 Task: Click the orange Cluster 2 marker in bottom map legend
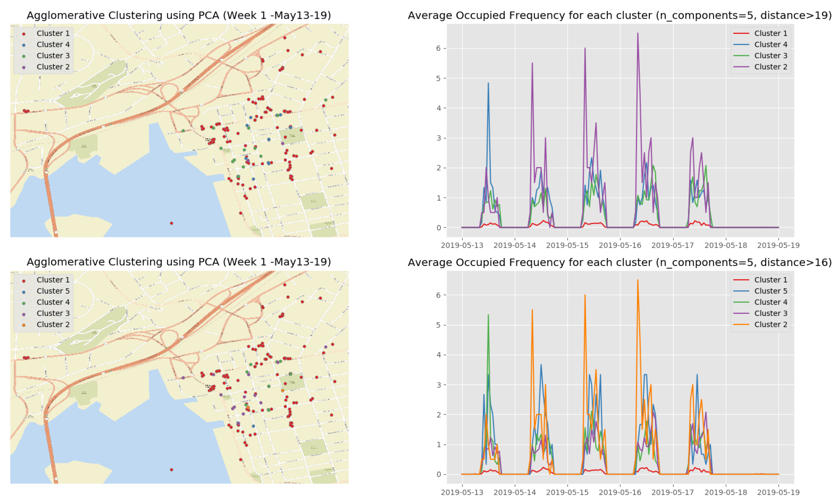pyautogui.click(x=24, y=325)
